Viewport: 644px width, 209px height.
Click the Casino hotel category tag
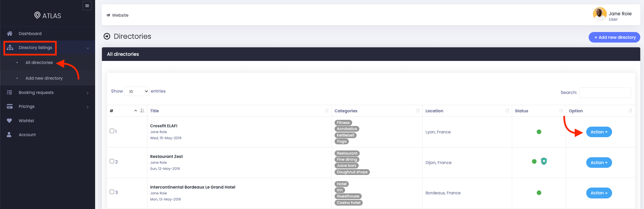pyautogui.click(x=348, y=203)
